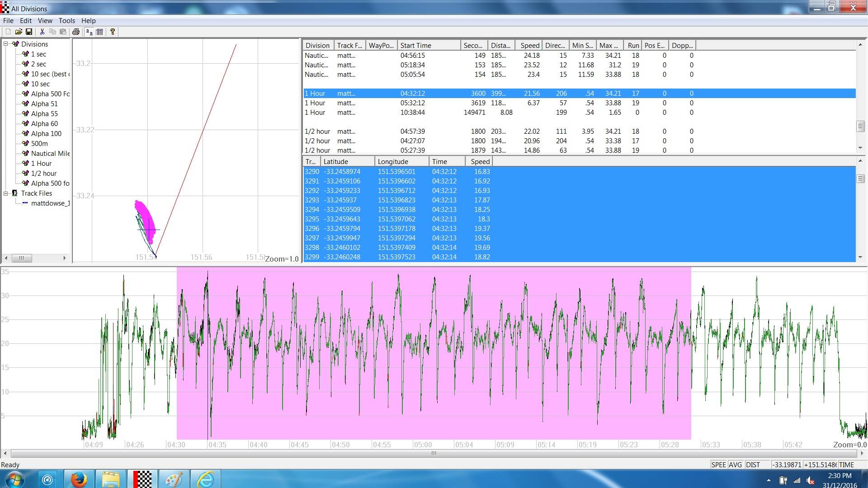Switch to small icons view

tap(89, 32)
